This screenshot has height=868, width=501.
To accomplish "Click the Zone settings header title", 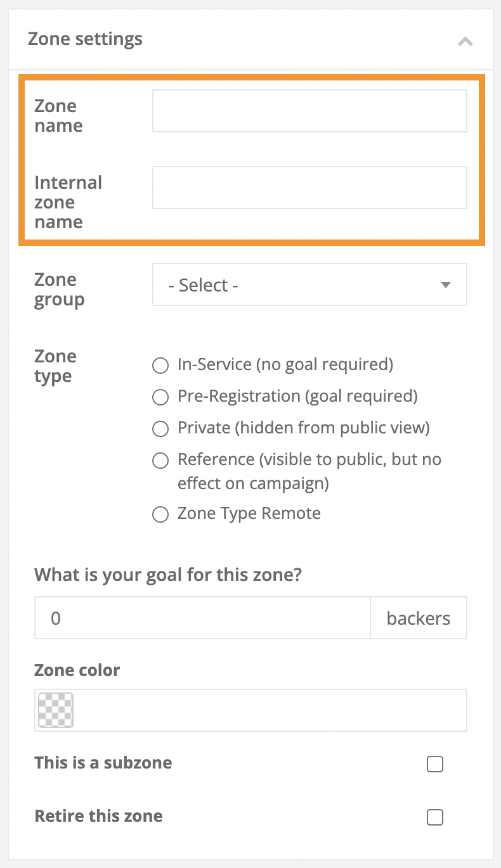I will (85, 39).
